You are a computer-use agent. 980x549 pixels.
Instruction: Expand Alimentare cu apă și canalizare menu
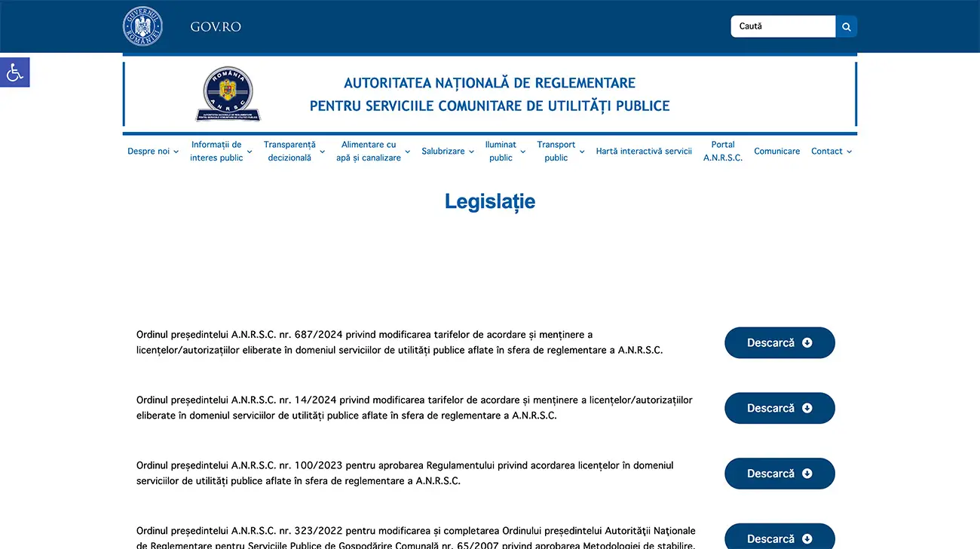pos(372,151)
